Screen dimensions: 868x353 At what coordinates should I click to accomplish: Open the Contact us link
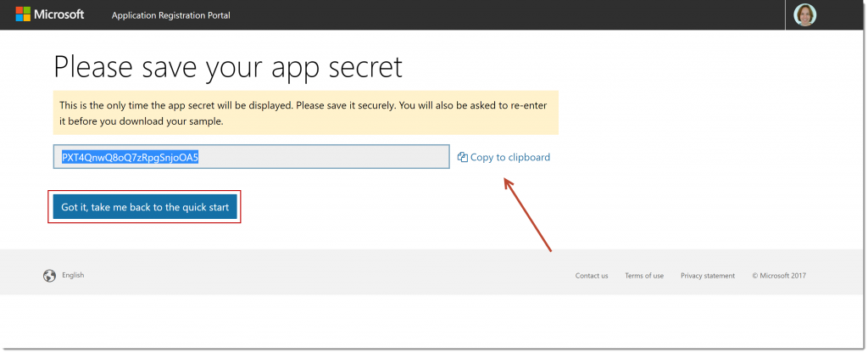pos(591,276)
